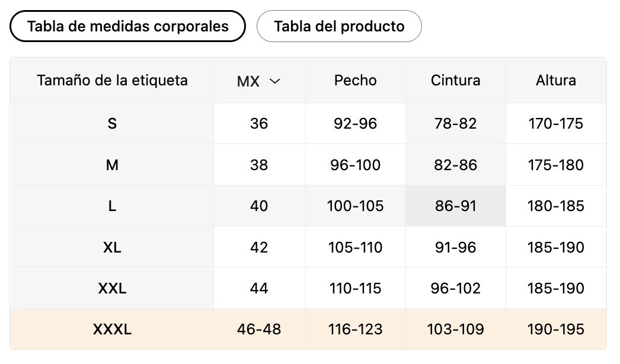620x364 pixels.
Task: Select the Tabla de medidas corporales tab
Action: 127,27
